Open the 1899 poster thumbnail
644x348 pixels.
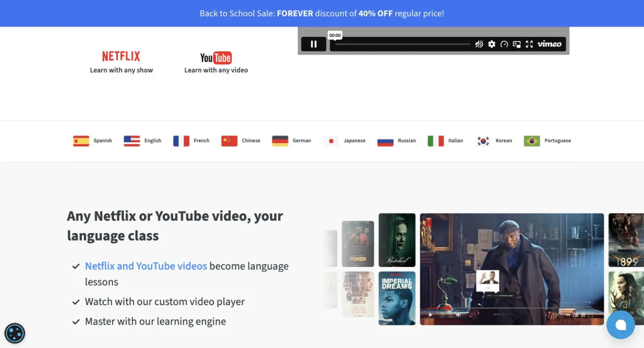tap(626, 240)
